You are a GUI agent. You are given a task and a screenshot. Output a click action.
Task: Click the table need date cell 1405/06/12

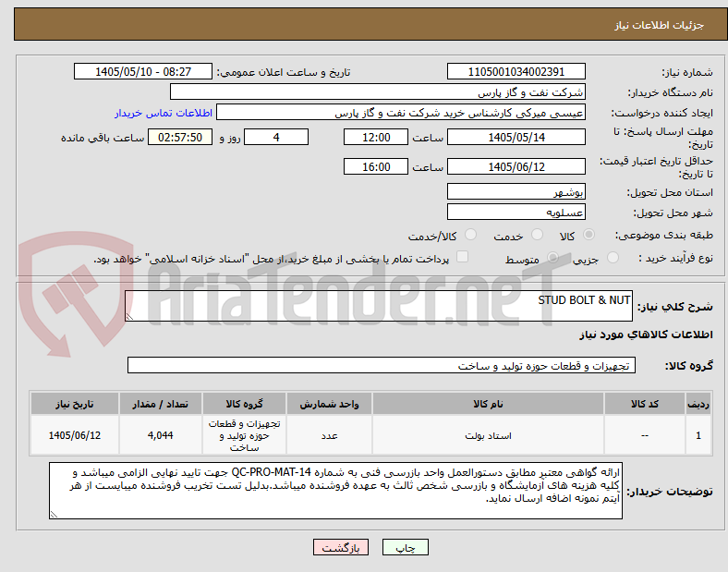[x=75, y=435]
